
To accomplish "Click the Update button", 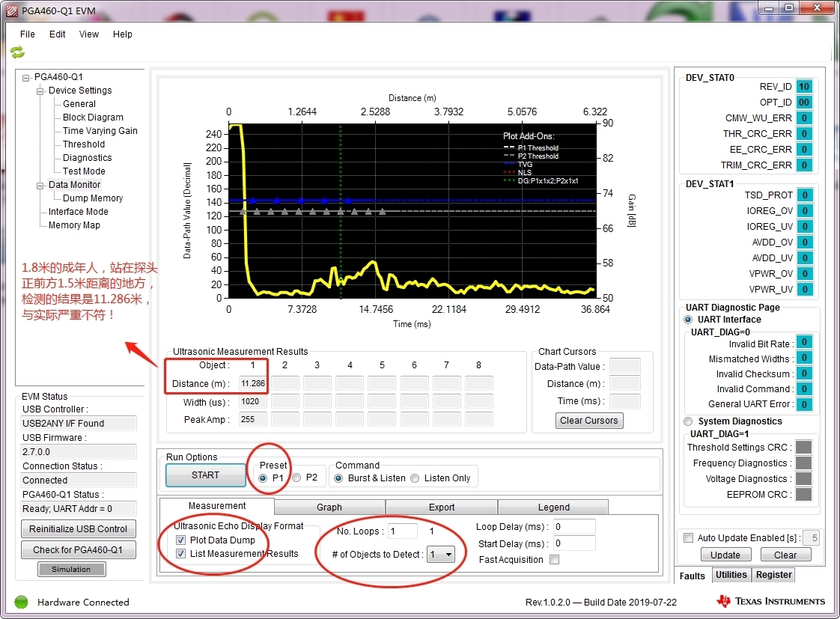I will (x=725, y=555).
